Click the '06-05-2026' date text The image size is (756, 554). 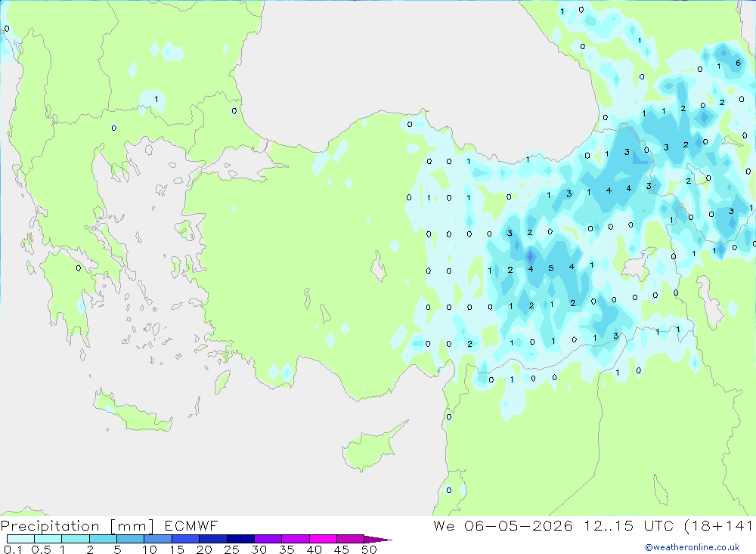pos(519,525)
